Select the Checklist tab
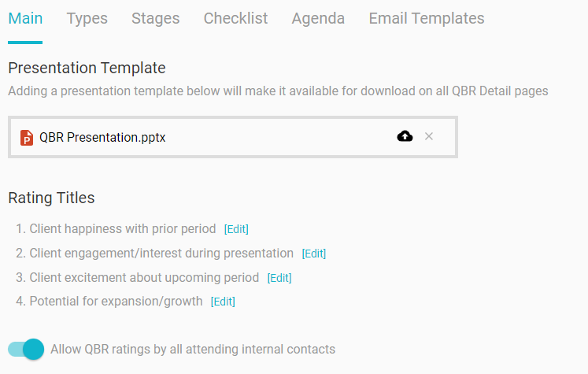 235,18
